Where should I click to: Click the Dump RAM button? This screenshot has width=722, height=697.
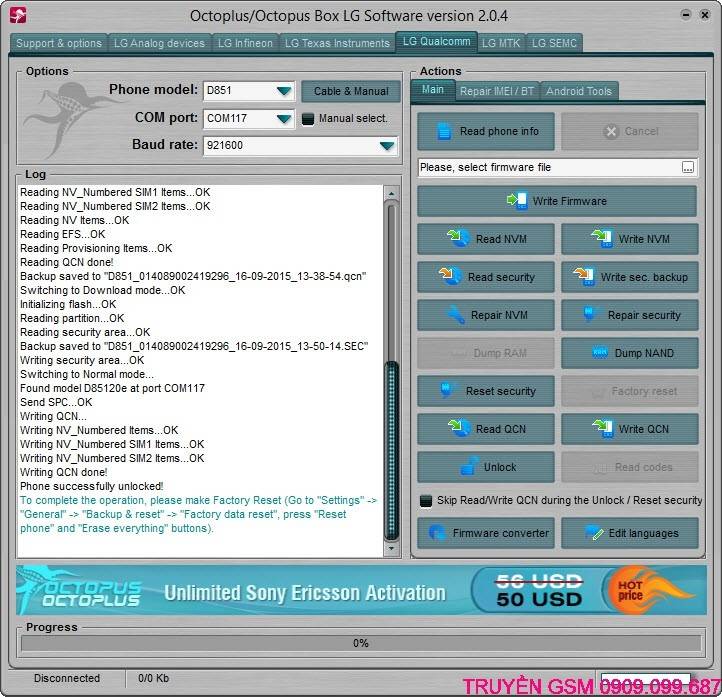[486, 353]
